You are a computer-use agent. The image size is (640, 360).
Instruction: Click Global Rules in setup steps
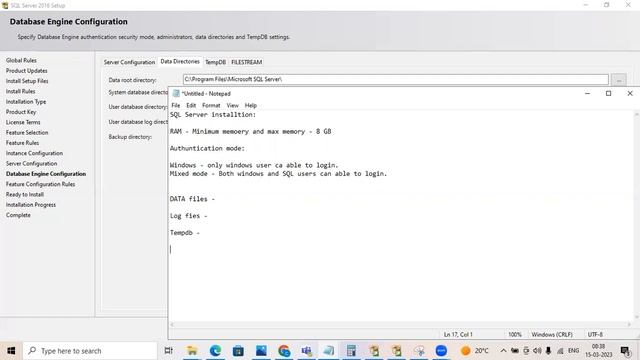21,60
